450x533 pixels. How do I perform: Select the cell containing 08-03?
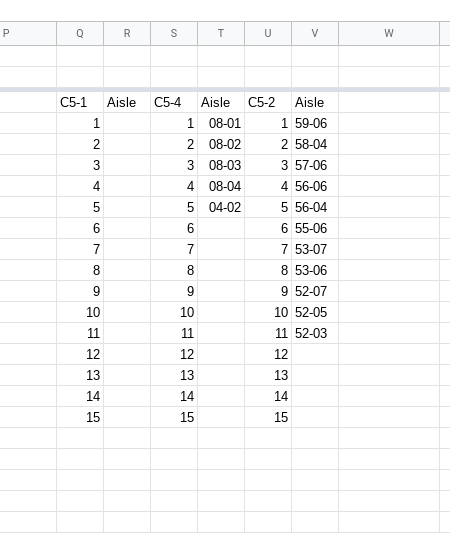click(221, 166)
